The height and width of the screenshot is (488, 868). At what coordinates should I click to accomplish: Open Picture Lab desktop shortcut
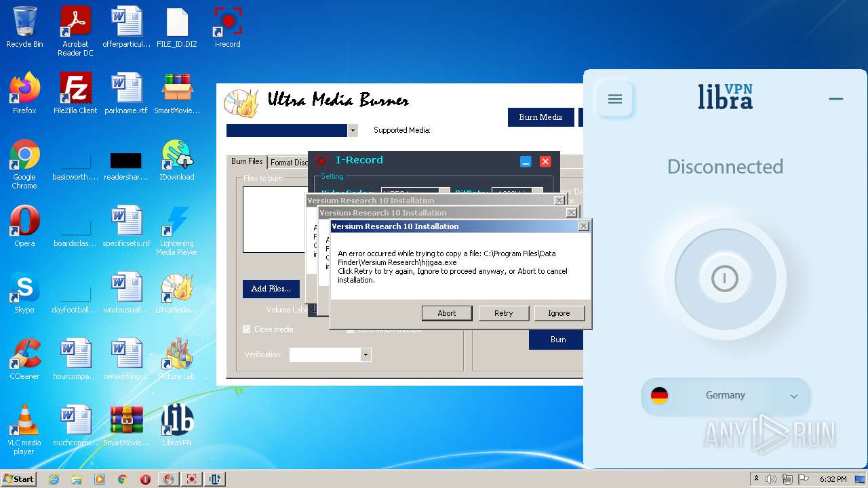177,359
